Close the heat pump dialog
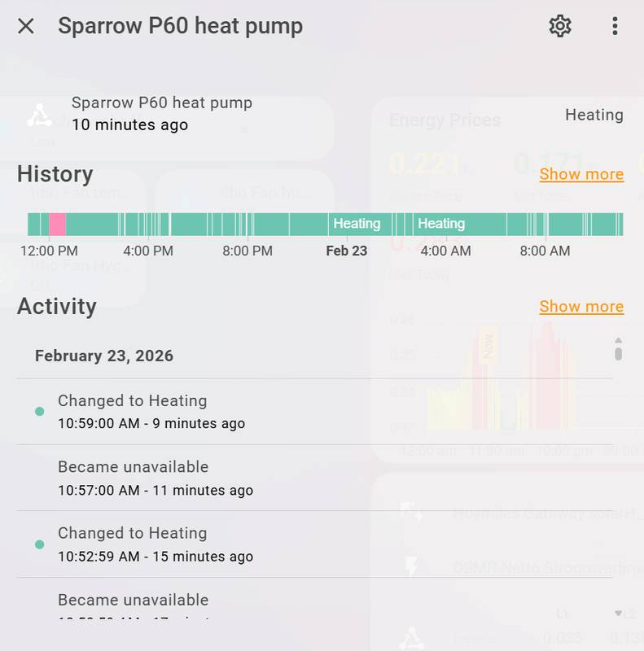Screen dimensions: 644x651 pos(26,26)
